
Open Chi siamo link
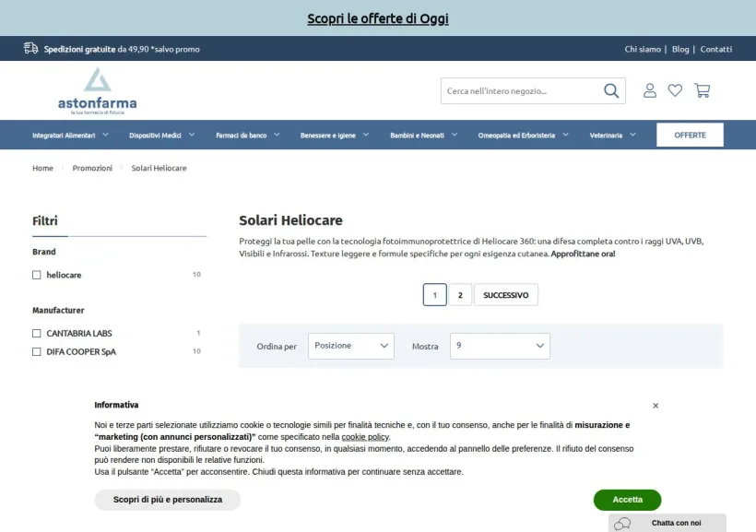pos(643,49)
